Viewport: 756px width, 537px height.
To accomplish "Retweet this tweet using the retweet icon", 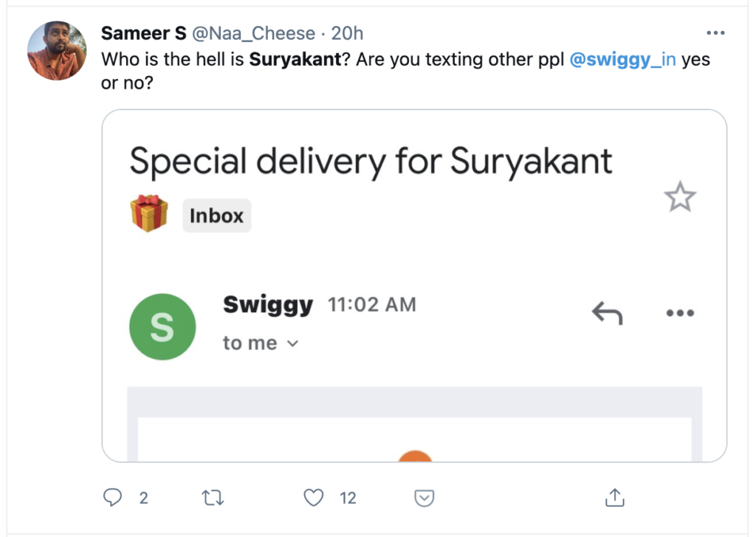I will click(213, 498).
